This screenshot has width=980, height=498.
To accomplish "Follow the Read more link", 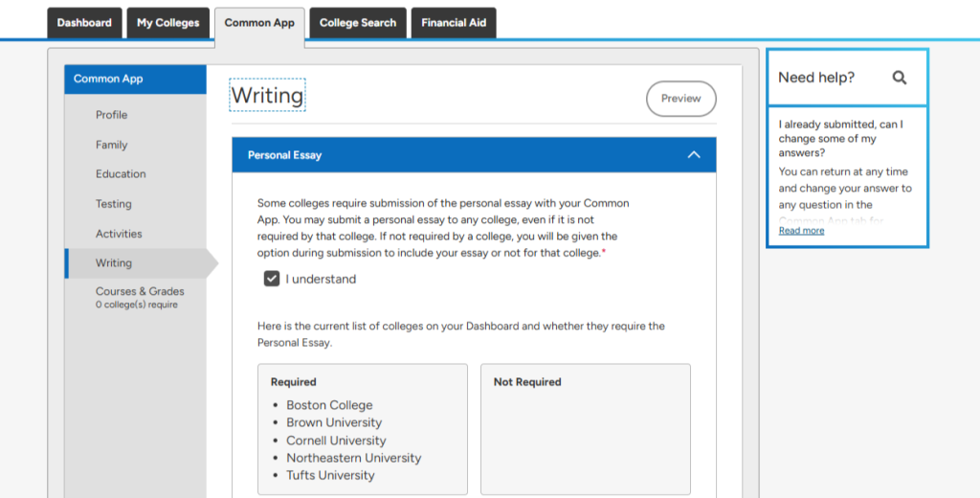I will tap(801, 231).
